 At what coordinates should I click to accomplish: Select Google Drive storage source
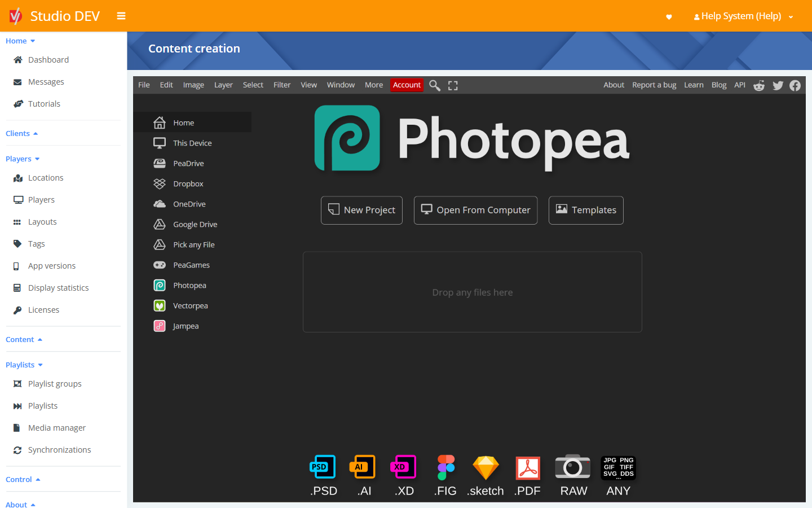tap(192, 224)
